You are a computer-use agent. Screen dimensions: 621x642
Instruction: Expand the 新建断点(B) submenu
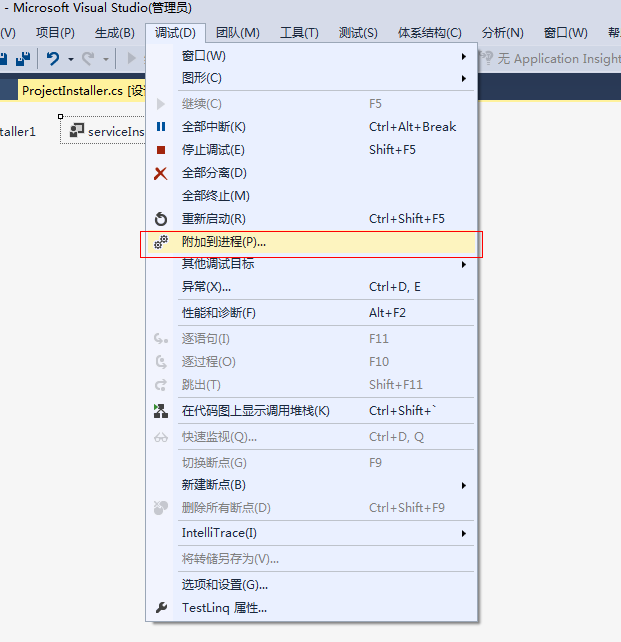(x=463, y=486)
